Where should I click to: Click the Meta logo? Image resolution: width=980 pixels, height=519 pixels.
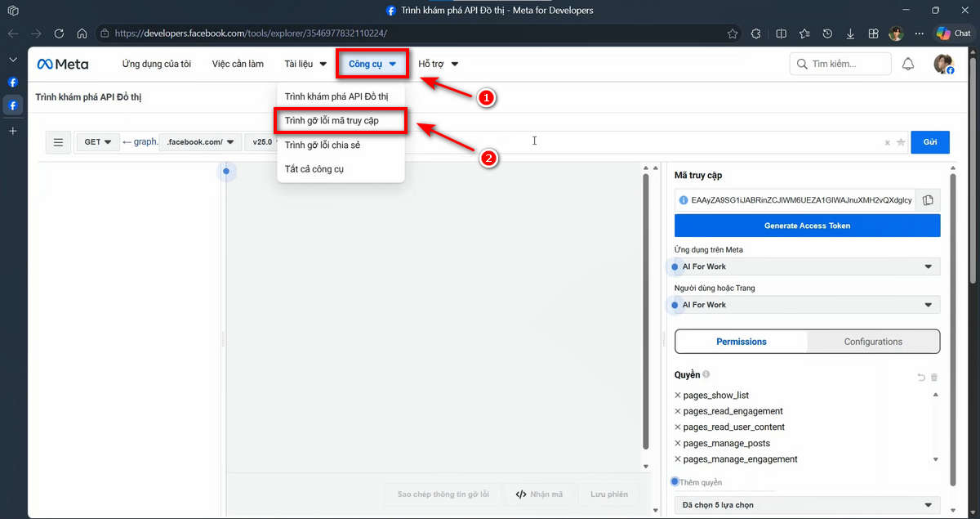coord(63,64)
